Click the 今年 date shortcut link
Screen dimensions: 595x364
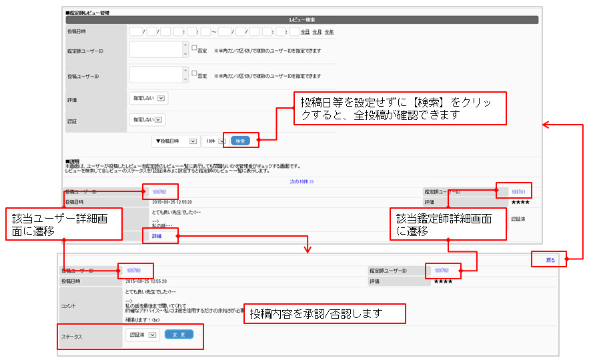[329, 32]
